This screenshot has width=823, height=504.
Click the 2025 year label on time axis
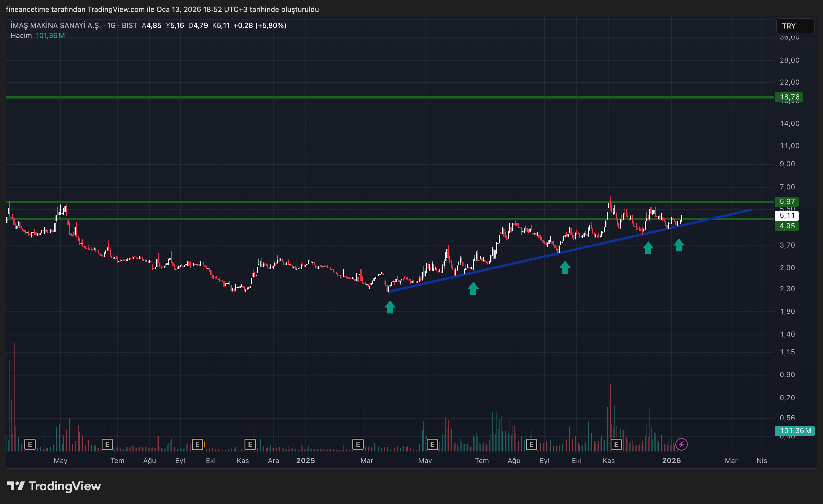305,460
